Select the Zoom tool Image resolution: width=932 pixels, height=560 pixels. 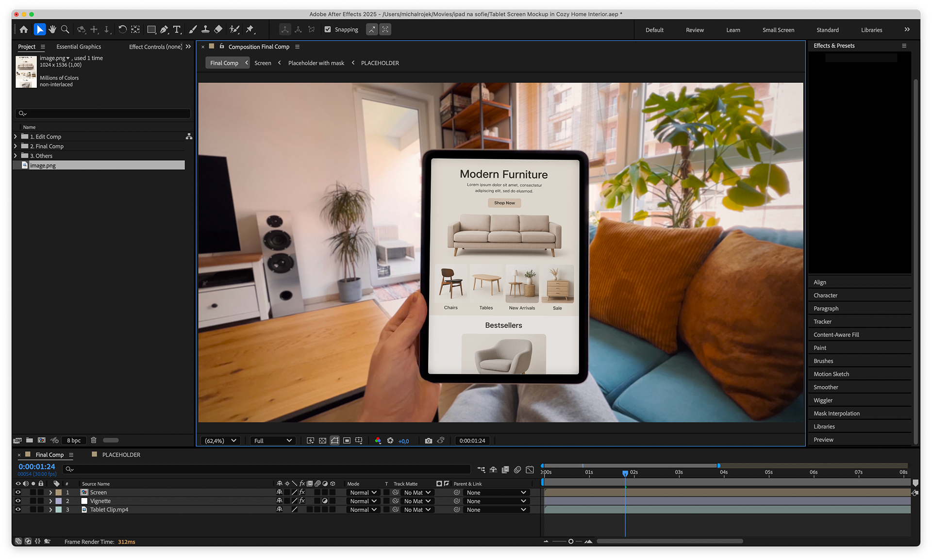[x=65, y=30]
